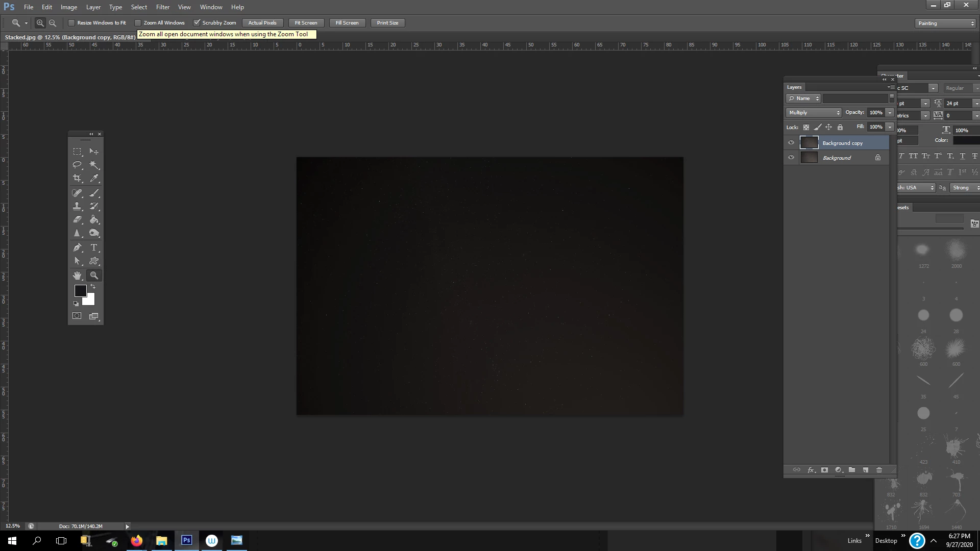This screenshot has width=980, height=551.
Task: Expand the layer Opacity slider arrow
Action: (x=890, y=113)
